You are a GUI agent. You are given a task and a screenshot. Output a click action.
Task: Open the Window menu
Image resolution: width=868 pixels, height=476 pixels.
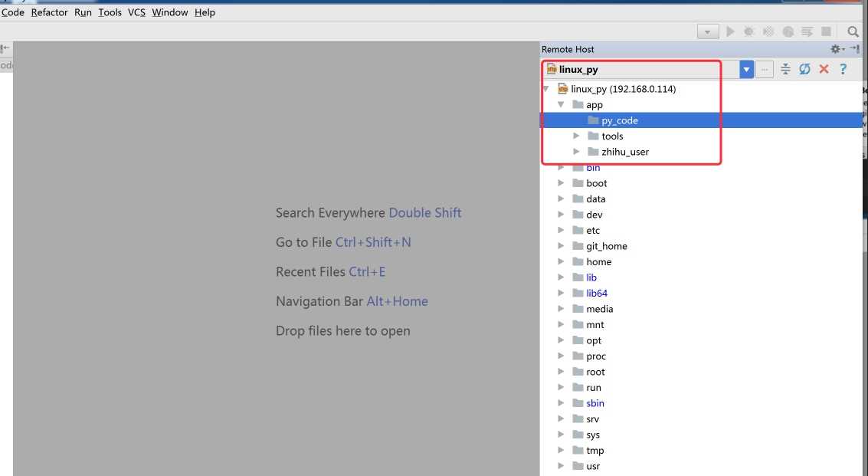(x=170, y=12)
